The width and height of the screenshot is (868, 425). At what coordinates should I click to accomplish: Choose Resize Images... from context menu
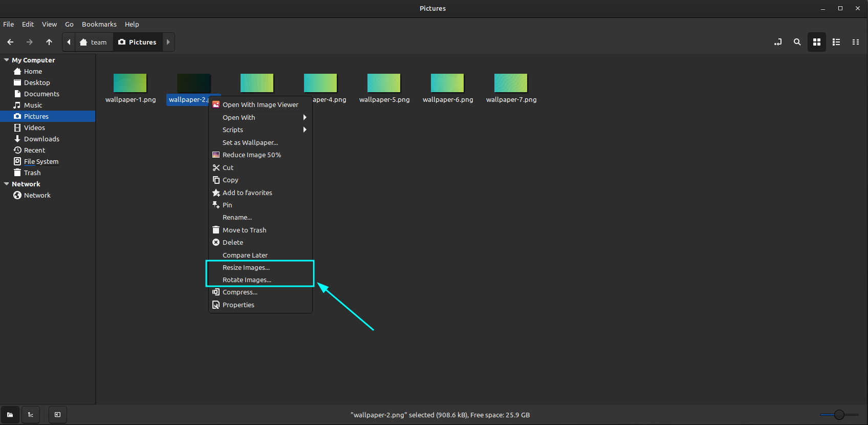[261, 267]
